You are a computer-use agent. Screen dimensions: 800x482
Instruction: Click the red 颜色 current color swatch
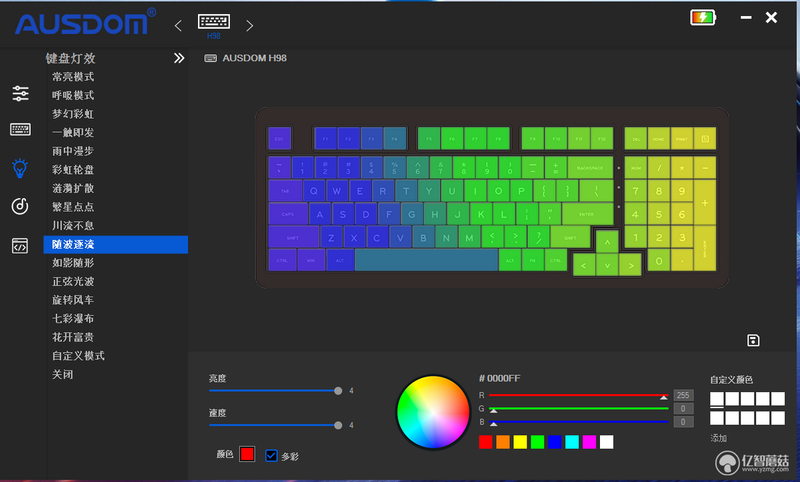pos(247,454)
